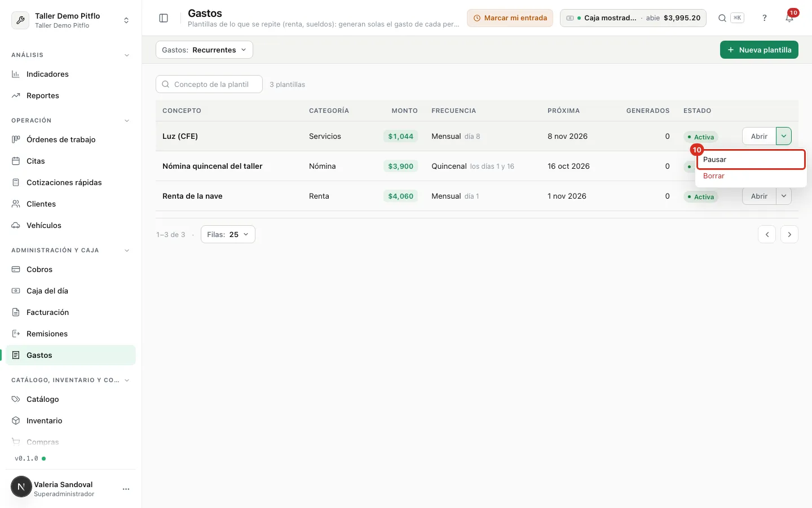Open the action arrow for Luz (CFE)

click(x=784, y=136)
